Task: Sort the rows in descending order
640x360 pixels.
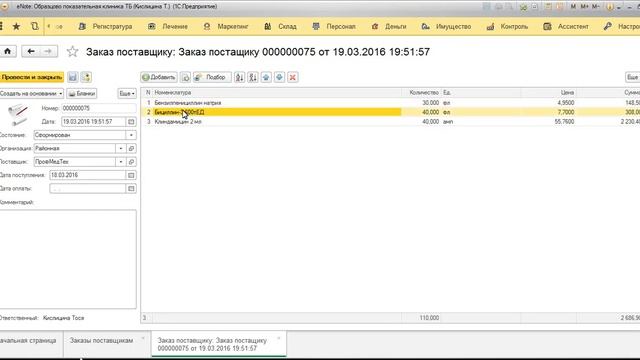Action: (253, 77)
